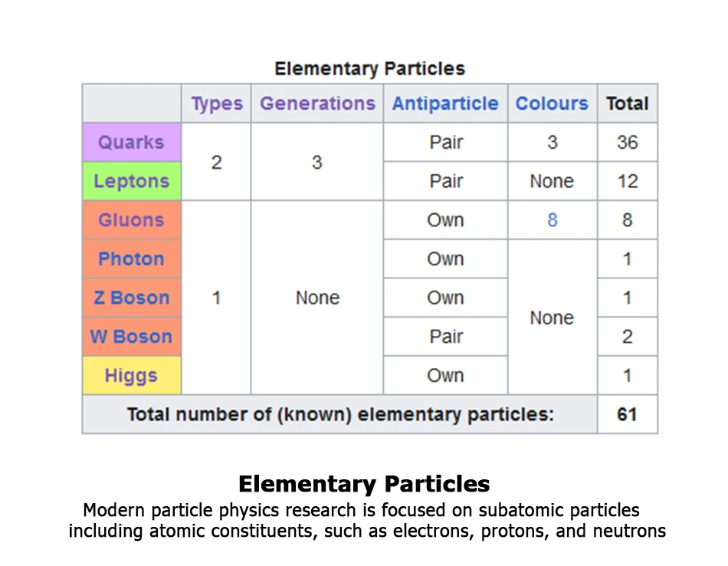
Task: Click the blue 8 colours link
Action: click(552, 220)
